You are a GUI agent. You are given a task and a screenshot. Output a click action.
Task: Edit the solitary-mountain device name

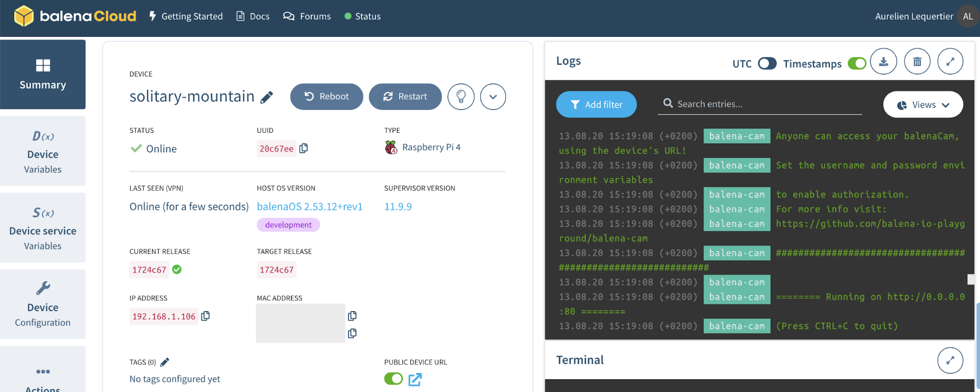pos(267,97)
